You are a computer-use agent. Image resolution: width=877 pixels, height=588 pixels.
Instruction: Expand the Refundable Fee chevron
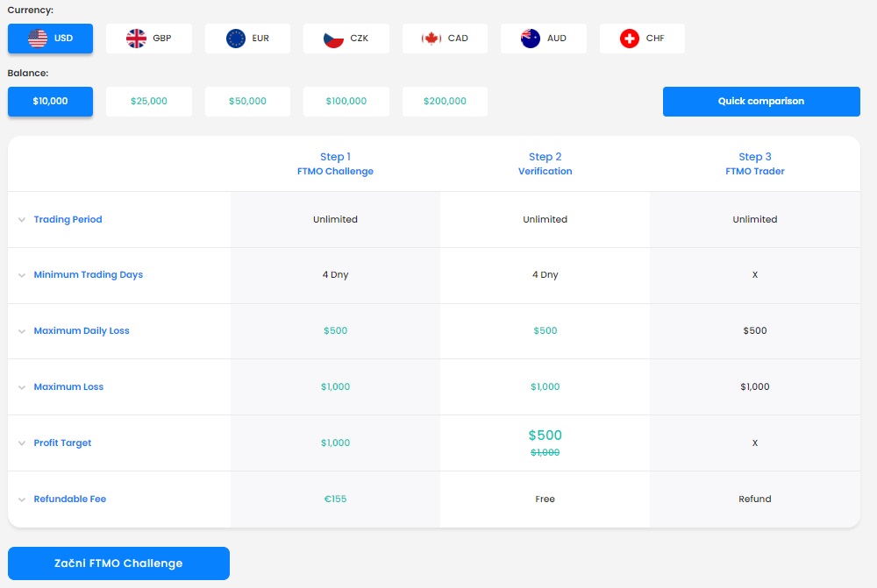[22, 499]
